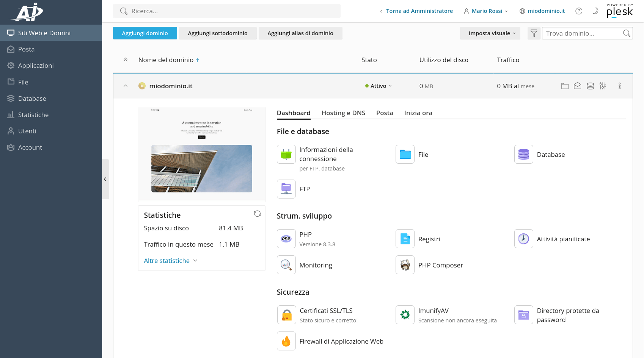Screen dimensions: 644x358
Task: Sort by the Stato column header
Action: tap(369, 60)
